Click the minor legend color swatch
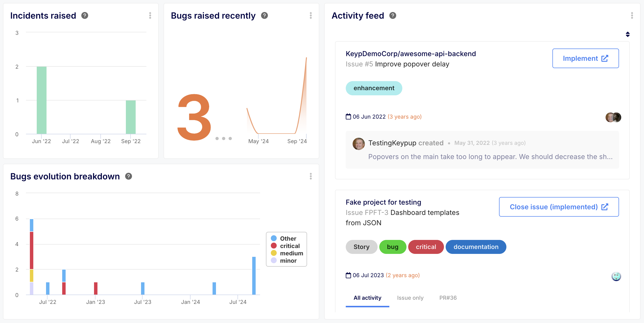Viewport: 644px width, 323px height. click(x=274, y=261)
